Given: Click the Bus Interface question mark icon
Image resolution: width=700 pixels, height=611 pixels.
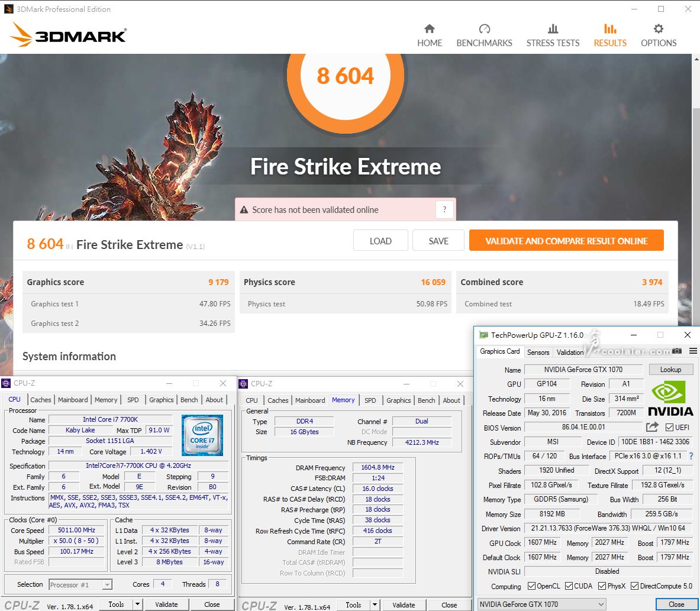Looking at the screenshot, I should 691,456.
